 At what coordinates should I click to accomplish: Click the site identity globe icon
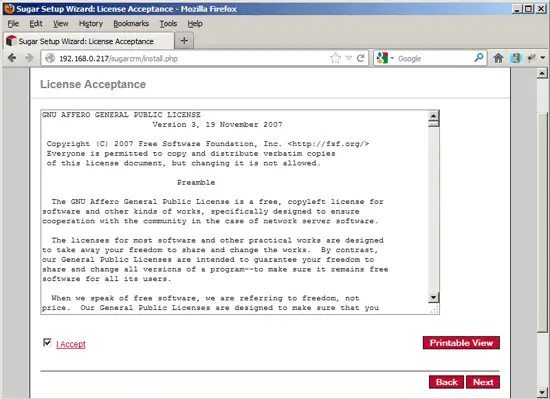coord(51,58)
